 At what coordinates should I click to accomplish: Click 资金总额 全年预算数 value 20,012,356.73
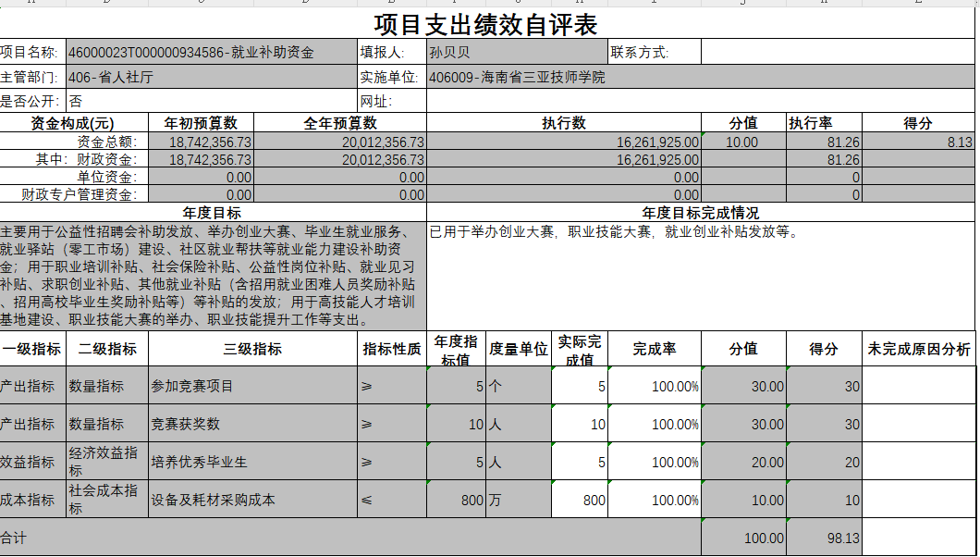tap(340, 142)
